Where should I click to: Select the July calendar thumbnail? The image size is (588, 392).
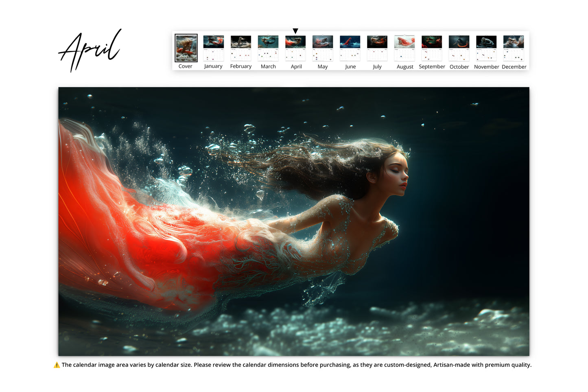(x=377, y=48)
